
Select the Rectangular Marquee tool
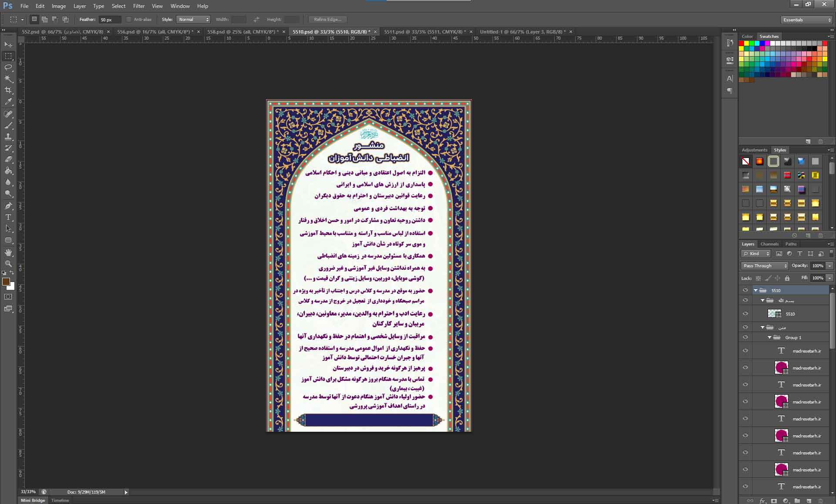(x=8, y=56)
